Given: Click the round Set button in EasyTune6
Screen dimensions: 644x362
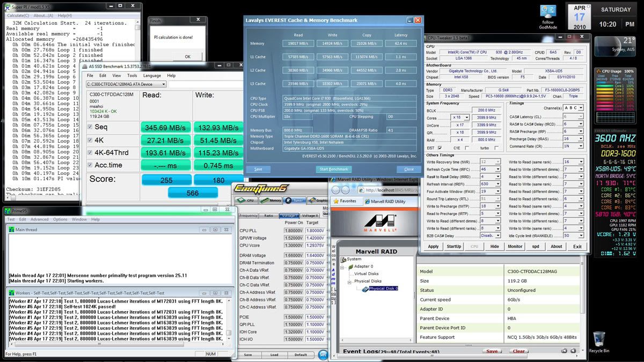Looking at the screenshot, I should [x=323, y=354].
